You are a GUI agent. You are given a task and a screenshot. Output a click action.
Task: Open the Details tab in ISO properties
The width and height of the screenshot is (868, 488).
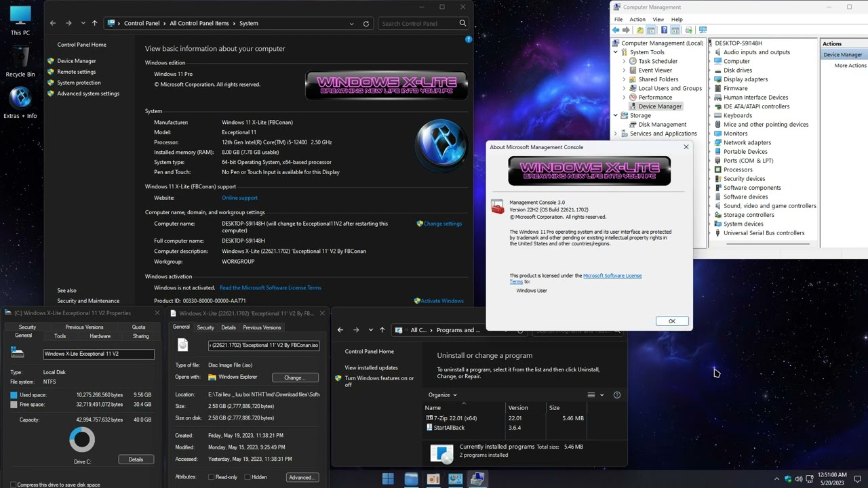tap(229, 327)
